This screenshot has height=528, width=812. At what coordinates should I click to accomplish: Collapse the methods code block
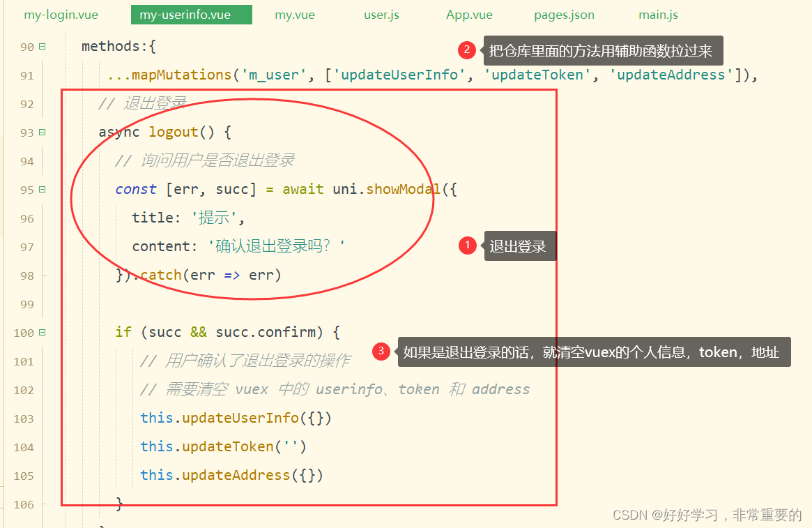click(43, 45)
